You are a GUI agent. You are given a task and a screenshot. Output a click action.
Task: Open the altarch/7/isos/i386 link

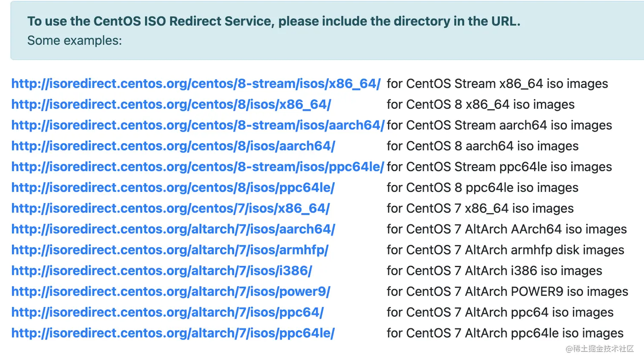click(161, 271)
